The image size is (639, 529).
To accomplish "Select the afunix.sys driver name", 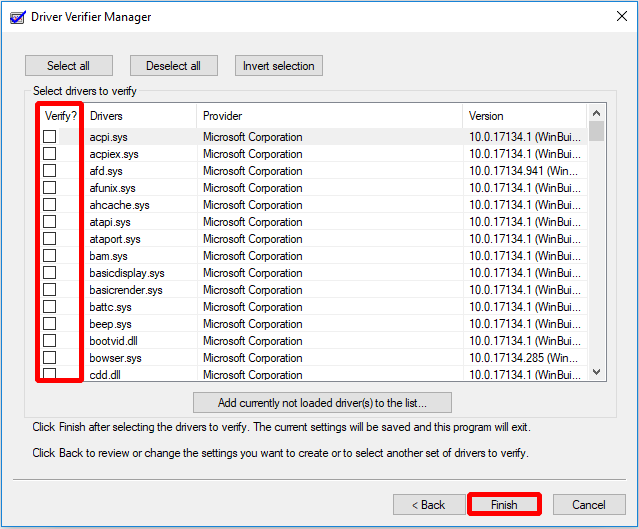I will pyautogui.click(x=112, y=188).
